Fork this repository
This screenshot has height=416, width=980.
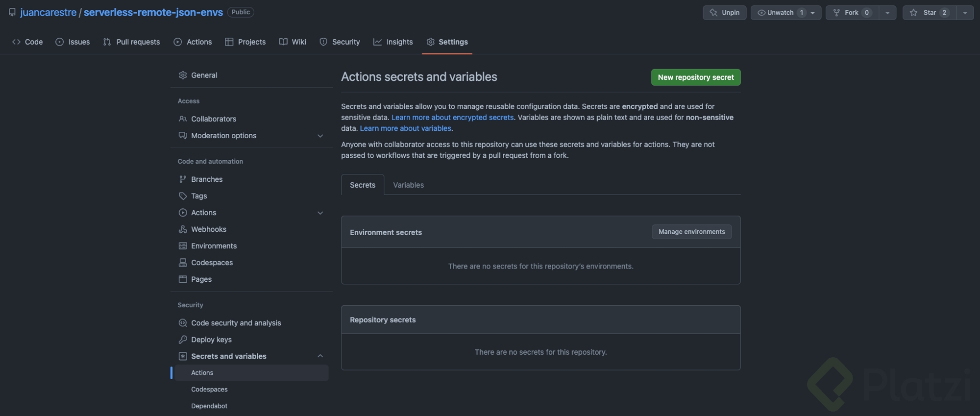point(852,13)
